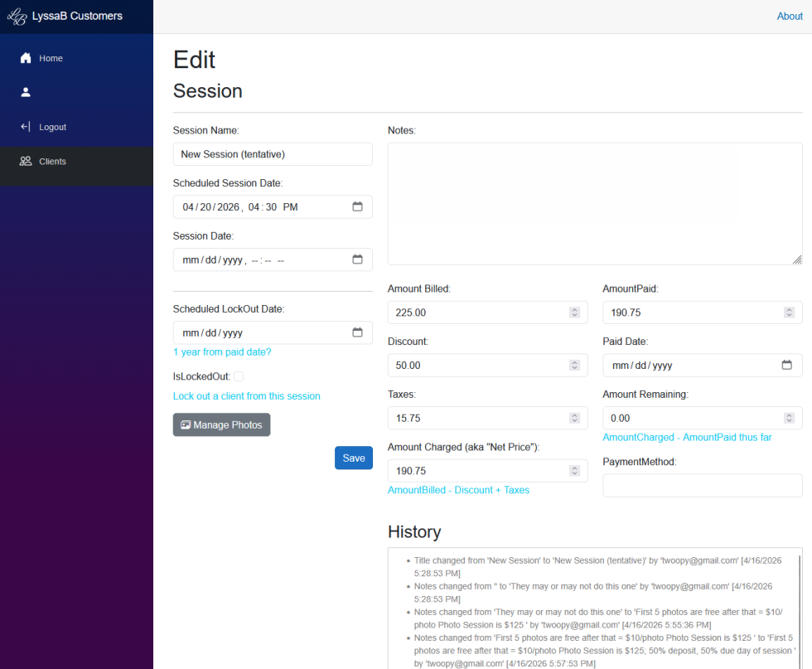Click the LyssaB logo icon
812x669 pixels.
point(17,17)
